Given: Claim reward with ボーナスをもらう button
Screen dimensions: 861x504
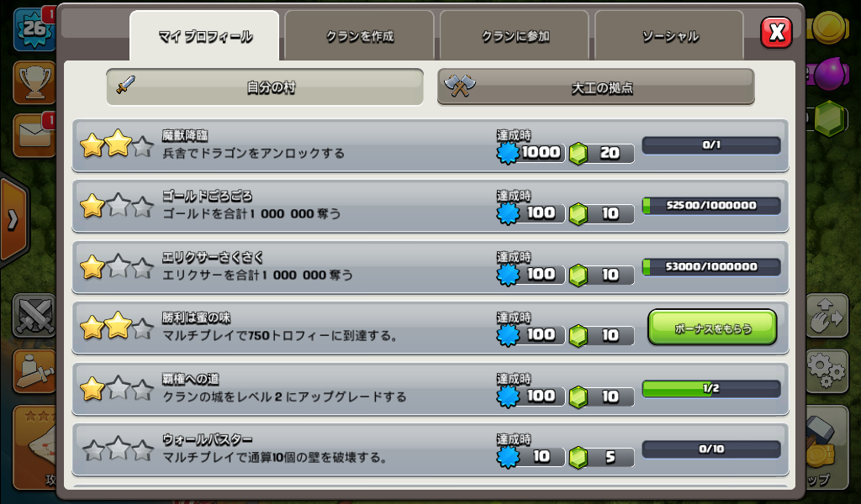Looking at the screenshot, I should coord(712,328).
